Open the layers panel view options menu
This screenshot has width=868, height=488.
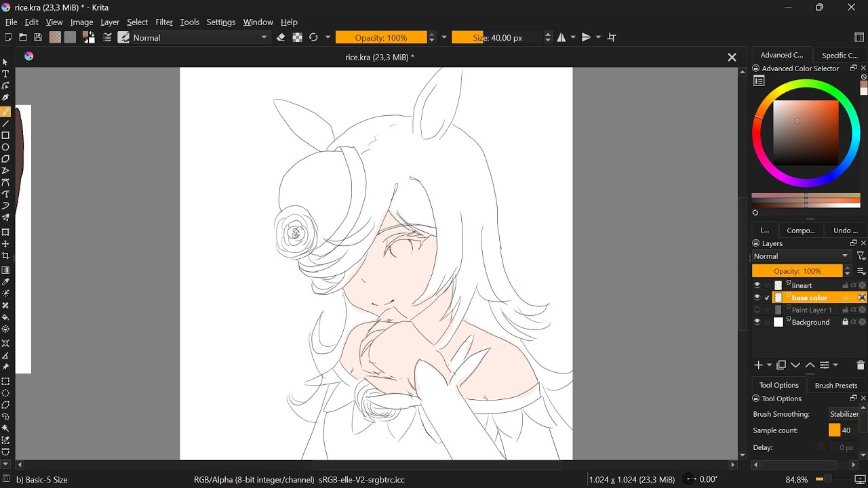point(861,271)
